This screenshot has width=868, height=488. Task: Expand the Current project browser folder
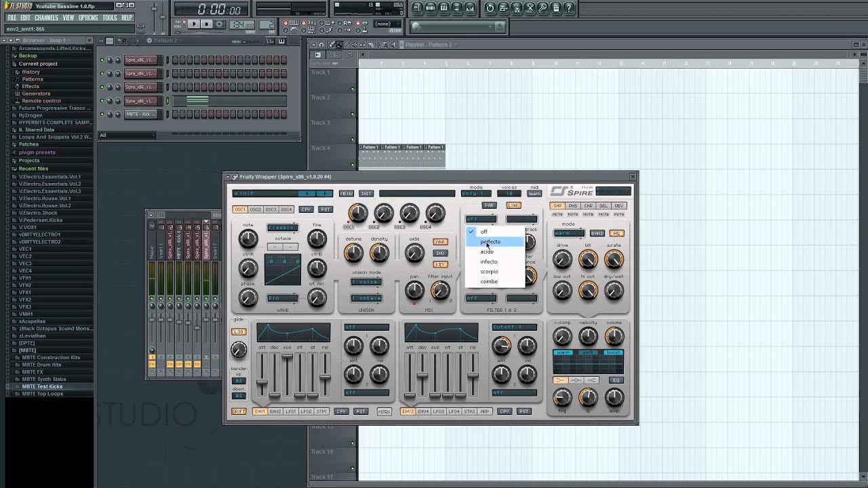click(38, 64)
